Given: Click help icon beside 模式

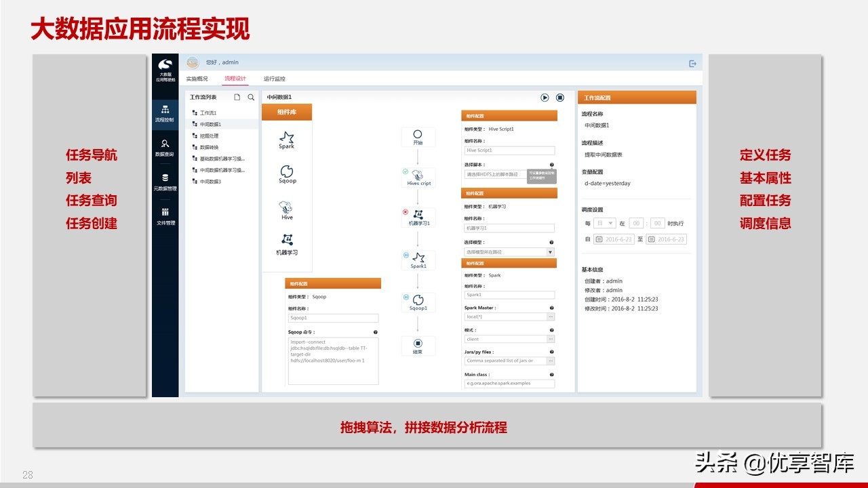Looking at the screenshot, I should click(551, 330).
